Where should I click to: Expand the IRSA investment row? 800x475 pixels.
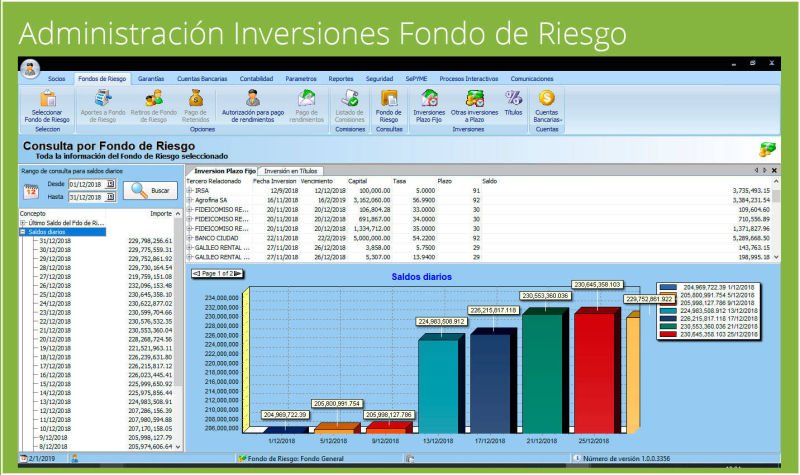point(190,190)
